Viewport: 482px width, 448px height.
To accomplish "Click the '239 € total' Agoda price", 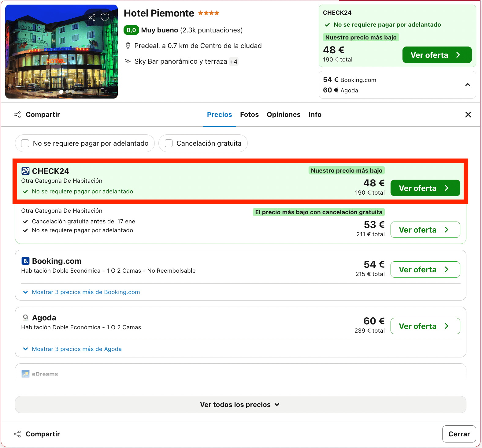I will point(369,330).
